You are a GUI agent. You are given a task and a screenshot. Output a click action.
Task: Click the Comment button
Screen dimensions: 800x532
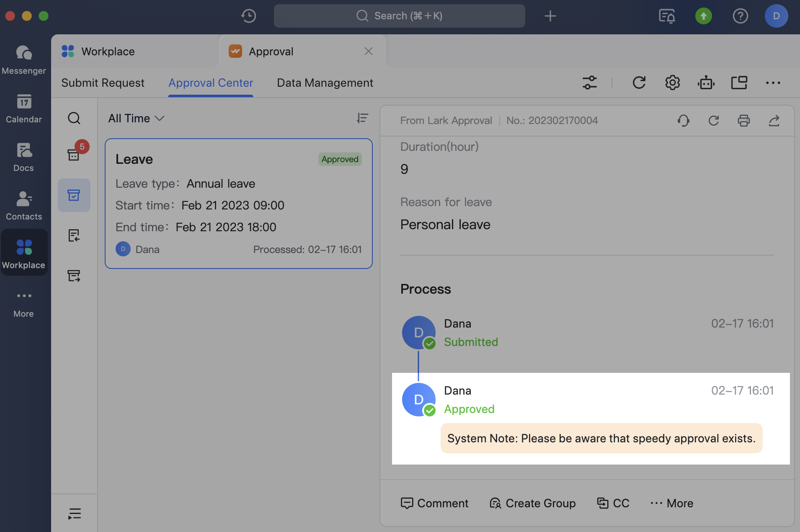434,503
